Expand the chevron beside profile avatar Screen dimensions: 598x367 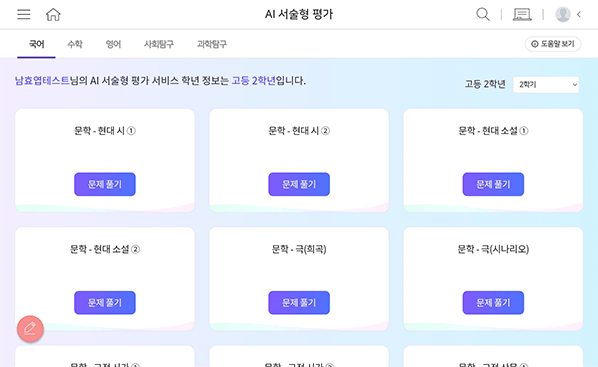tap(579, 14)
